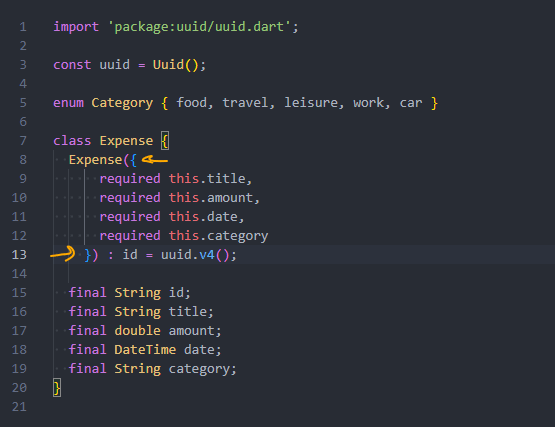Click line number 20 in gutter
555x427 pixels.
19,388
